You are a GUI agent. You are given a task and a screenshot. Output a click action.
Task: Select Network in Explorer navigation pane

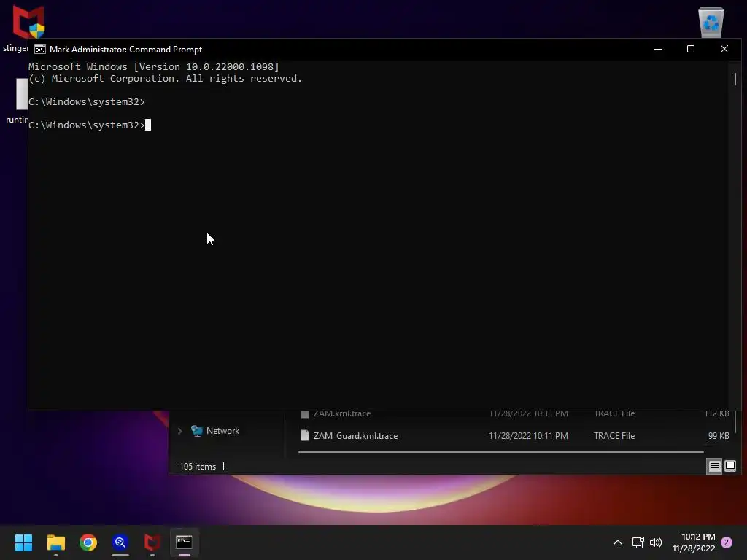click(222, 431)
